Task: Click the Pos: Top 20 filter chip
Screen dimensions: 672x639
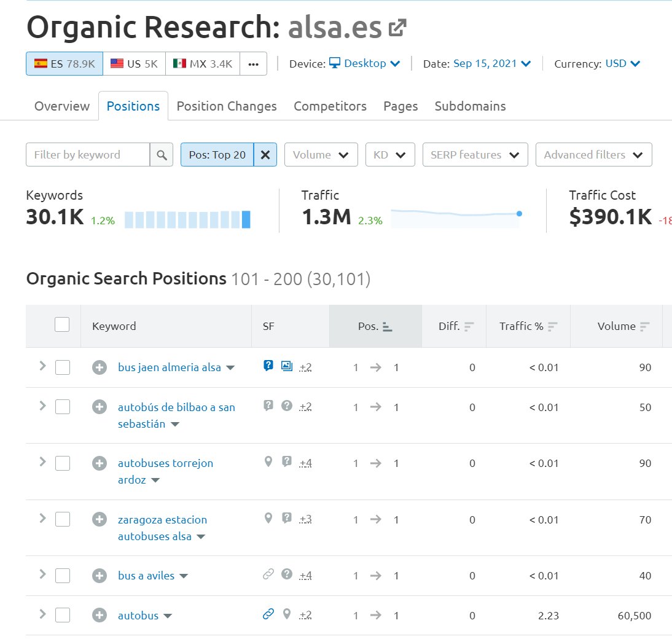Action: (x=217, y=155)
